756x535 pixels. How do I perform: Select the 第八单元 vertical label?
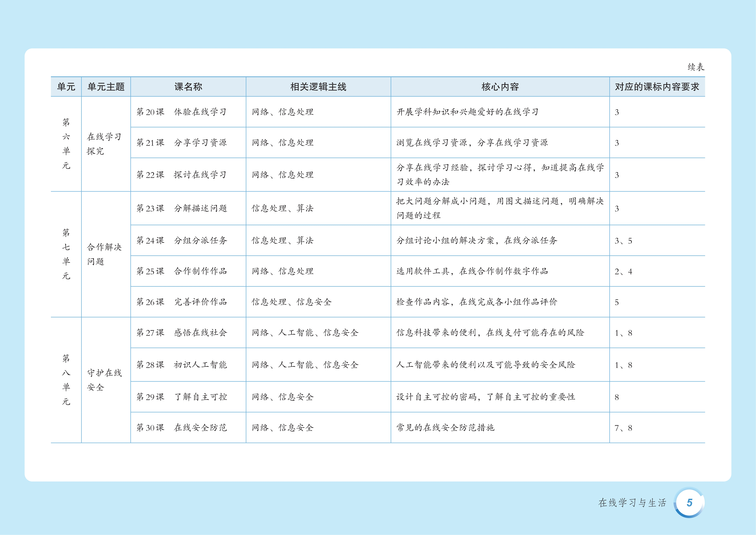point(66,380)
